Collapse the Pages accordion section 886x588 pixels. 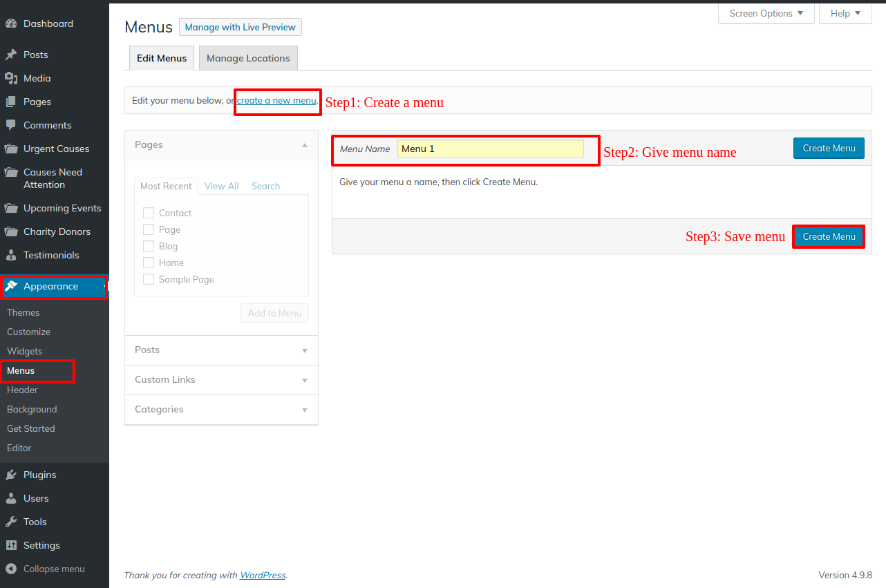click(221, 145)
